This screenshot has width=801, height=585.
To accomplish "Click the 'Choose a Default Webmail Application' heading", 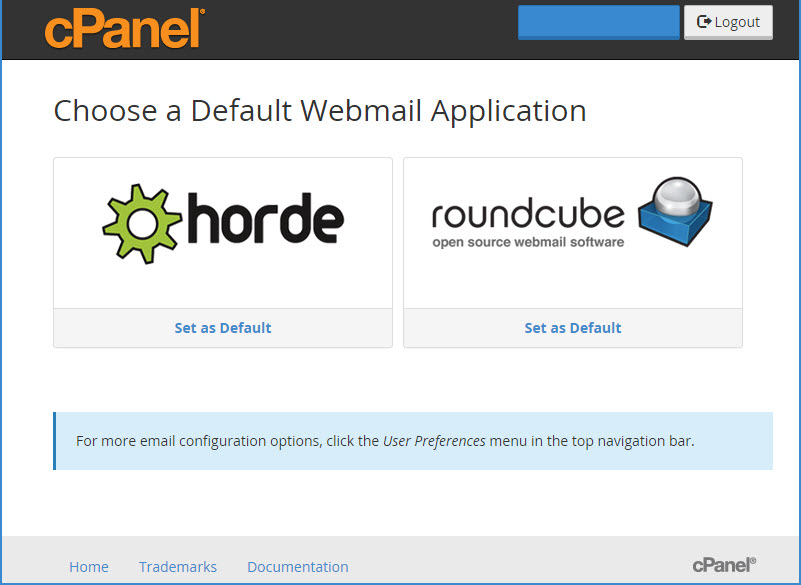I will point(320,111).
